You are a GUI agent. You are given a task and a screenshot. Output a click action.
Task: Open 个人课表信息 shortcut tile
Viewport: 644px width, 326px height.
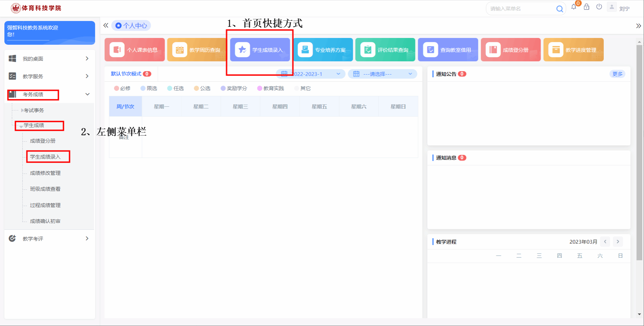click(x=134, y=50)
